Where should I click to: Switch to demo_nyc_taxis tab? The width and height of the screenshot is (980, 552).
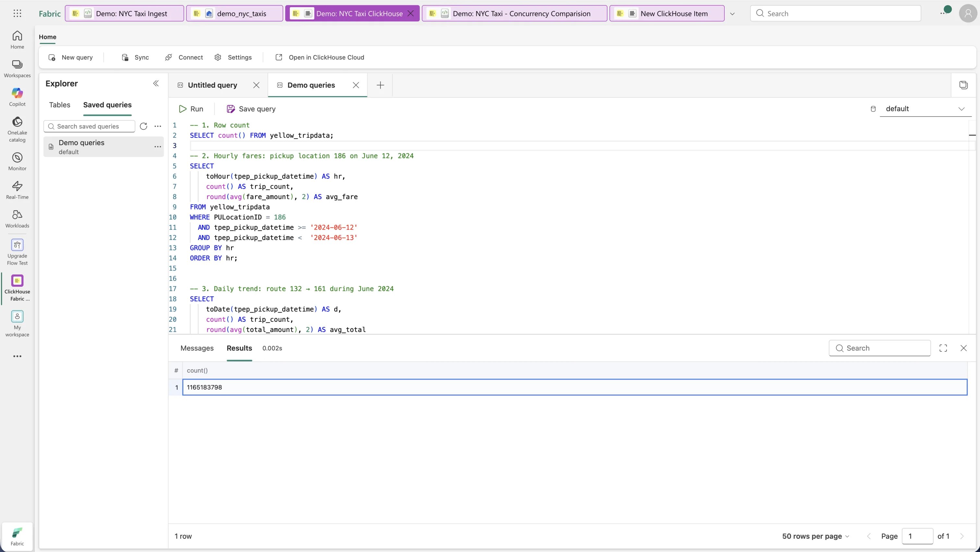(x=234, y=13)
